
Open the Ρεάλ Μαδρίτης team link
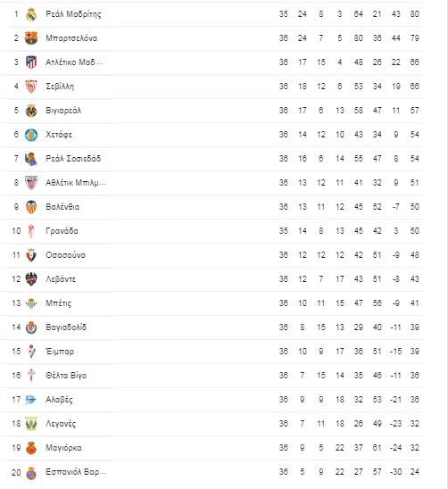click(x=73, y=14)
